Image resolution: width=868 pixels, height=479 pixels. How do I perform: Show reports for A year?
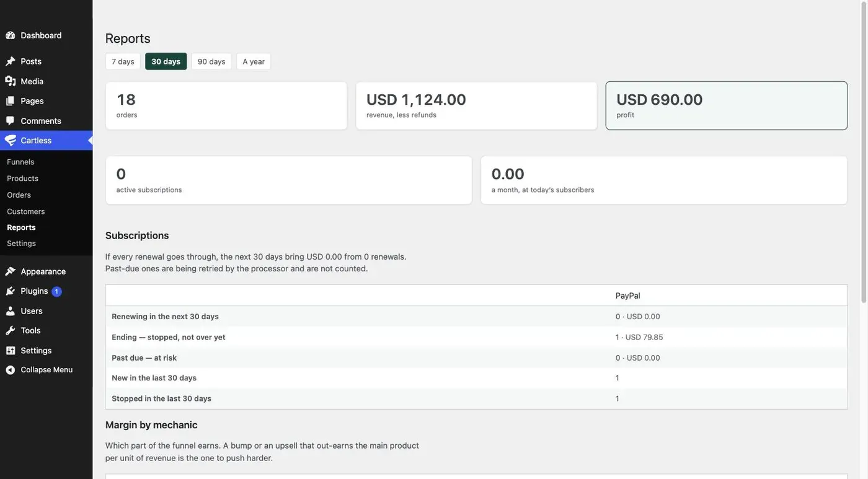[x=254, y=61]
